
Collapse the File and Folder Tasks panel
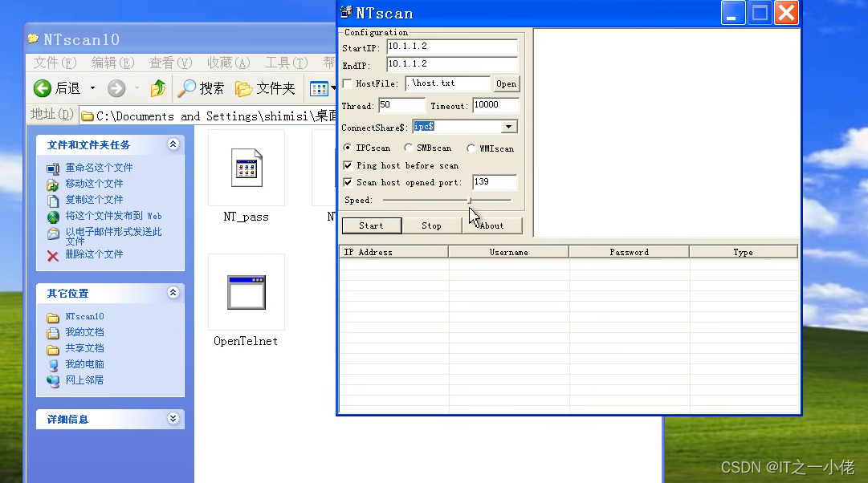173,144
